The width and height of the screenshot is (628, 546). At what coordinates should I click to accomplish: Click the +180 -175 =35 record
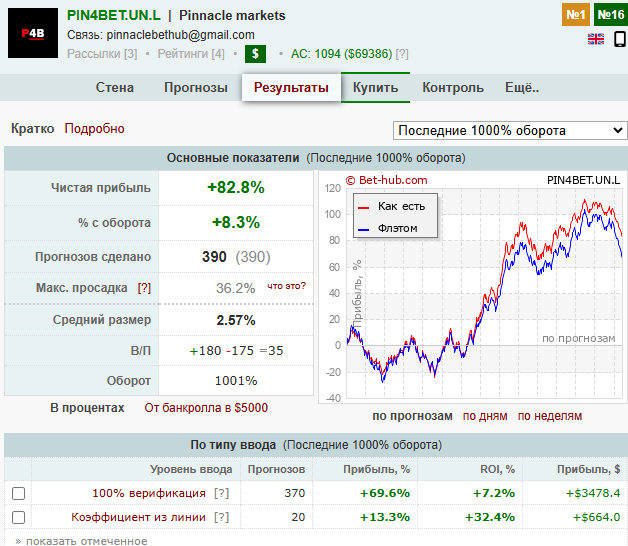tap(236, 351)
